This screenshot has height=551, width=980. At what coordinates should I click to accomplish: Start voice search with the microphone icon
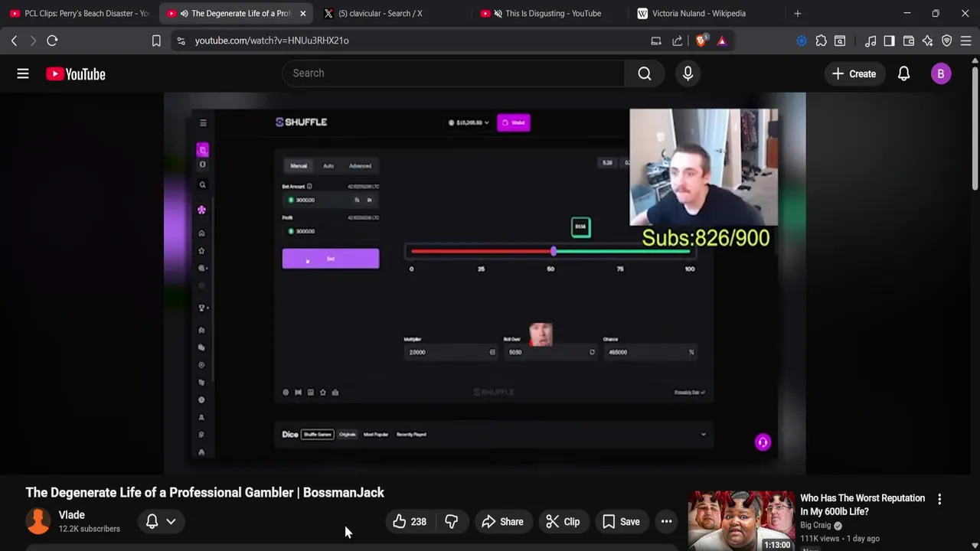tap(688, 73)
